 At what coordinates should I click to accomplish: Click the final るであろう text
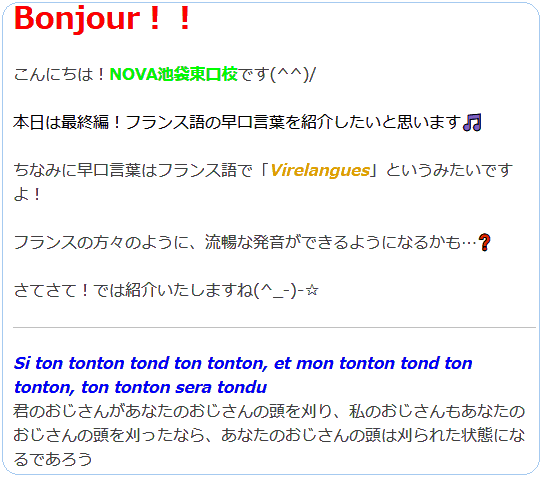(53, 459)
